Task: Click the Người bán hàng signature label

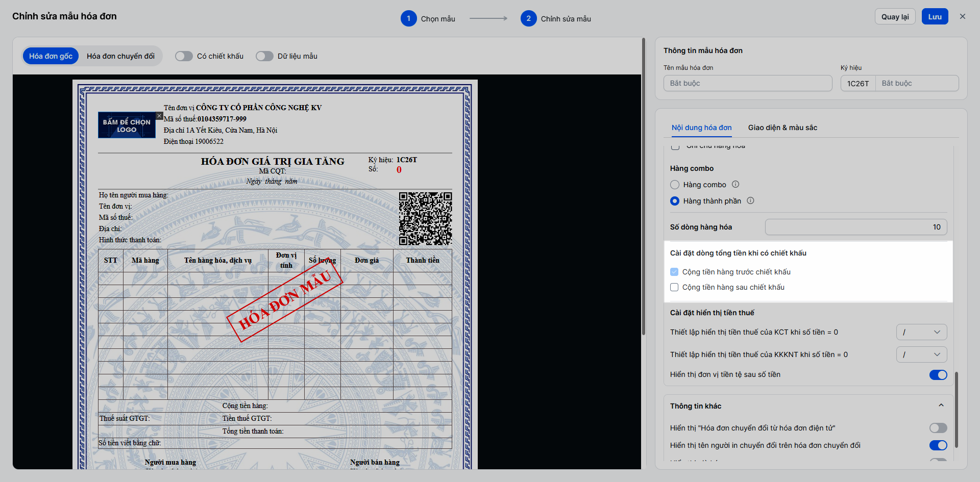Action: point(375,462)
